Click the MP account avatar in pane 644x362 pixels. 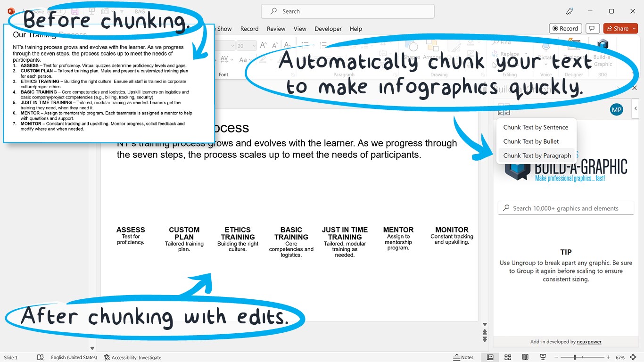[x=616, y=110]
